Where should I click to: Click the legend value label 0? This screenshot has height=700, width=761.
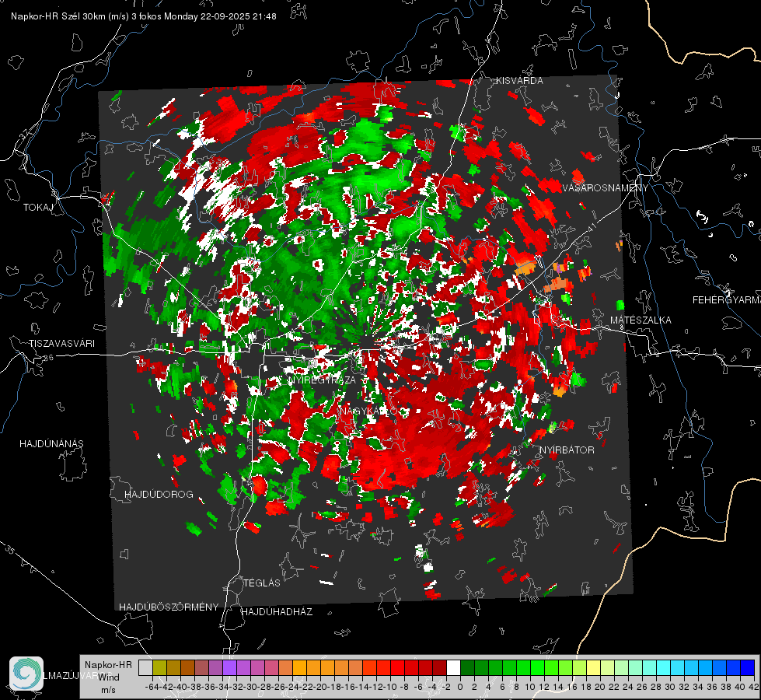460,687
